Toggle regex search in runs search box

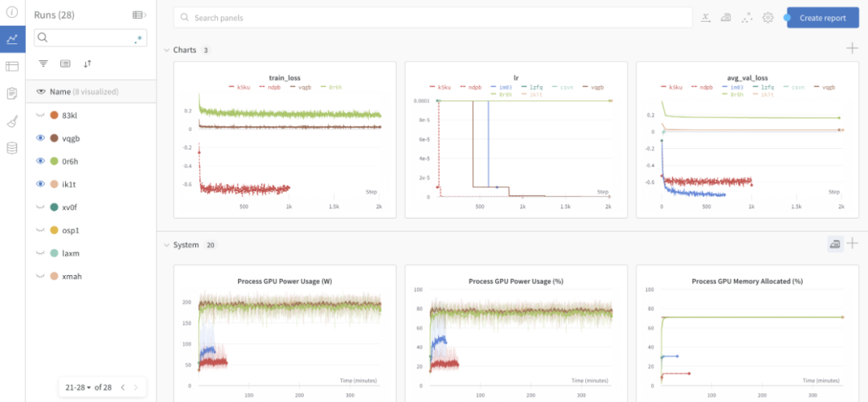click(x=138, y=39)
